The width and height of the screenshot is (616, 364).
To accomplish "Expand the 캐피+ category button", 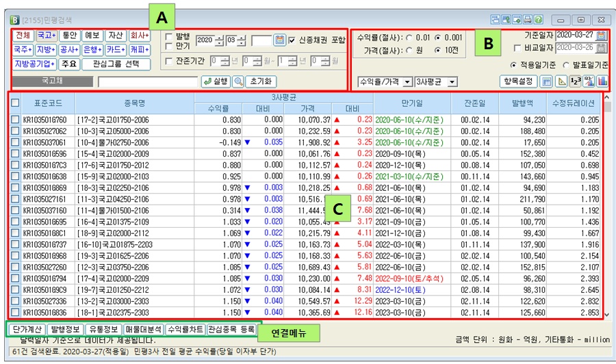I will coord(140,50).
